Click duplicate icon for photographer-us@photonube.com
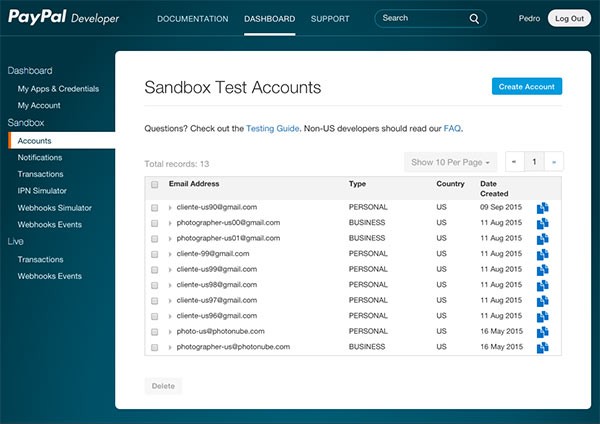Image resolution: width=600 pixels, height=424 pixels. [x=542, y=347]
